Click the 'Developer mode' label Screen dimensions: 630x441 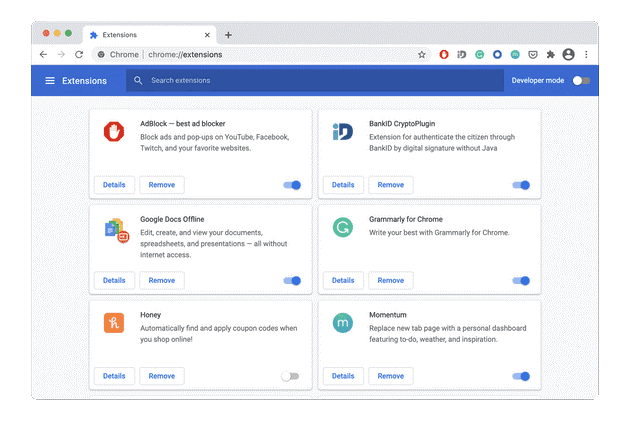pyautogui.click(x=538, y=80)
